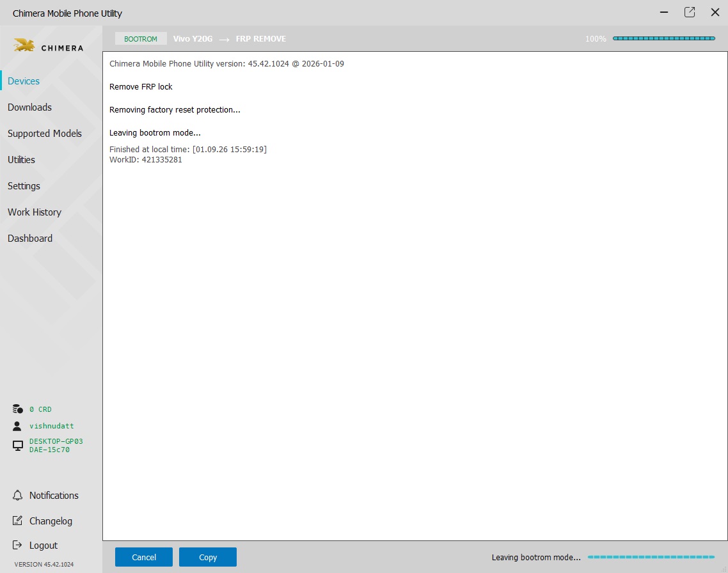
Task: Click the Logout label to log out of the account
Action: coord(43,546)
